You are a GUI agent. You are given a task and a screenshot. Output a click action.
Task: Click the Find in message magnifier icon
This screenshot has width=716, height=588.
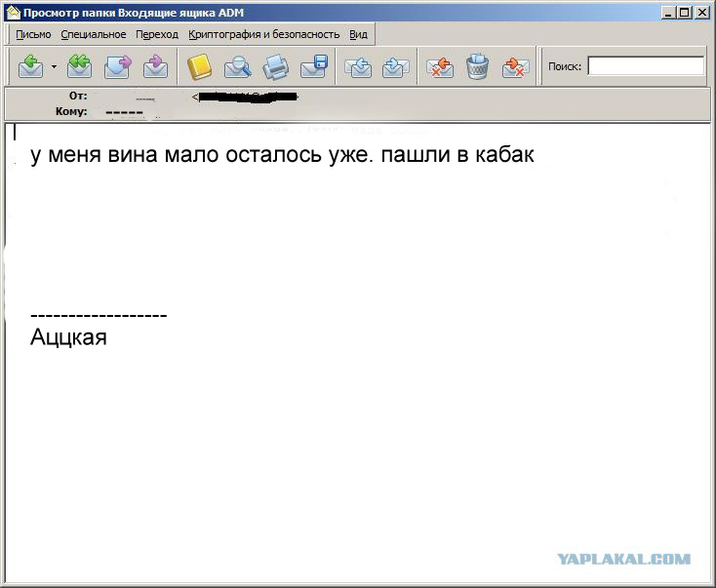click(237, 66)
